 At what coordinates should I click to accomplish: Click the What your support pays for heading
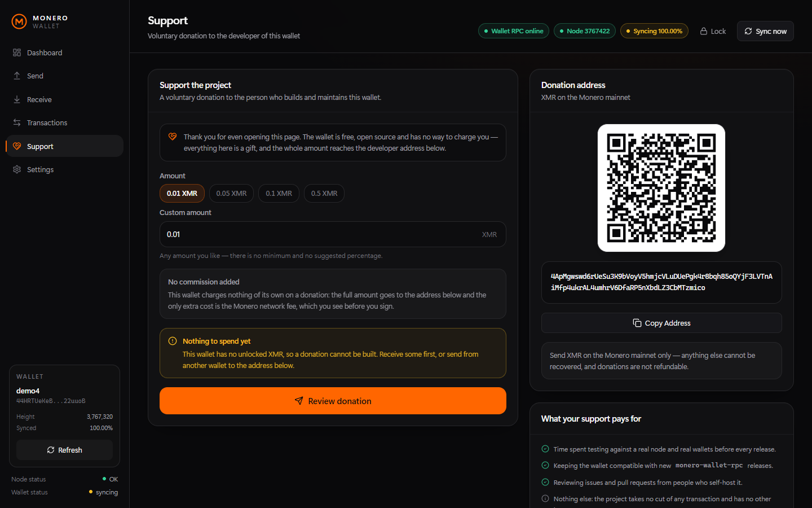pos(591,419)
